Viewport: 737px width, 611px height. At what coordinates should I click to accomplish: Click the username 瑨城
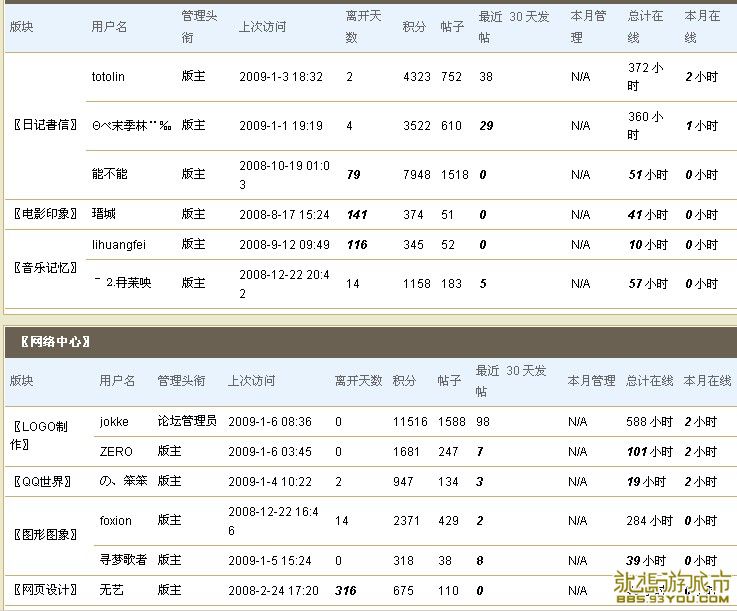103,214
